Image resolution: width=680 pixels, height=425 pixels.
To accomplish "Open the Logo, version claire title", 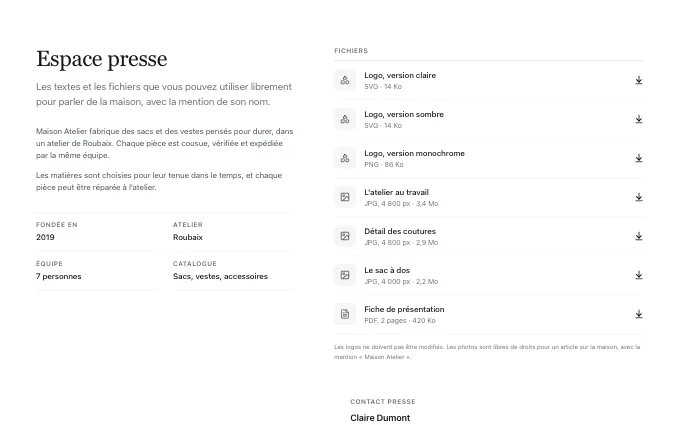I will click(400, 75).
